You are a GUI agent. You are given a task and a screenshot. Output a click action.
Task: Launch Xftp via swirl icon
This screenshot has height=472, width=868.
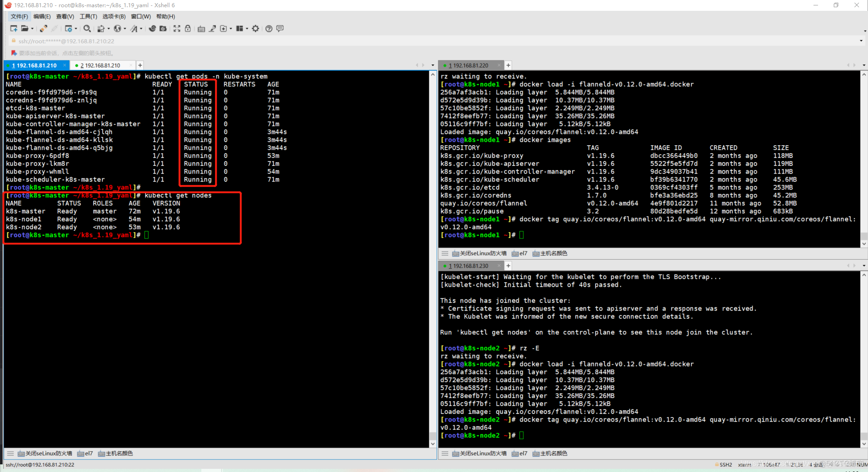pos(152,28)
